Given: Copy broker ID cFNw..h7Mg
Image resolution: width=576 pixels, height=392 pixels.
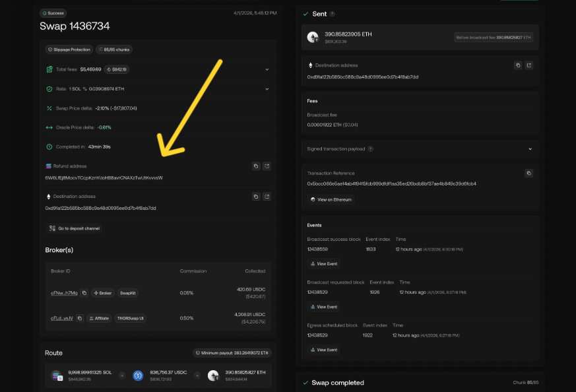Looking at the screenshot, I should tap(85, 292).
